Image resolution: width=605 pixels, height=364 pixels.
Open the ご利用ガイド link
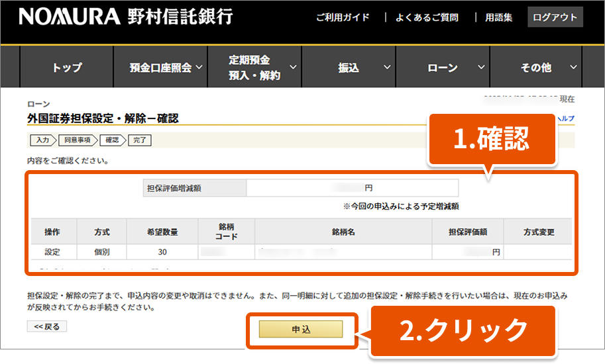[x=343, y=17]
